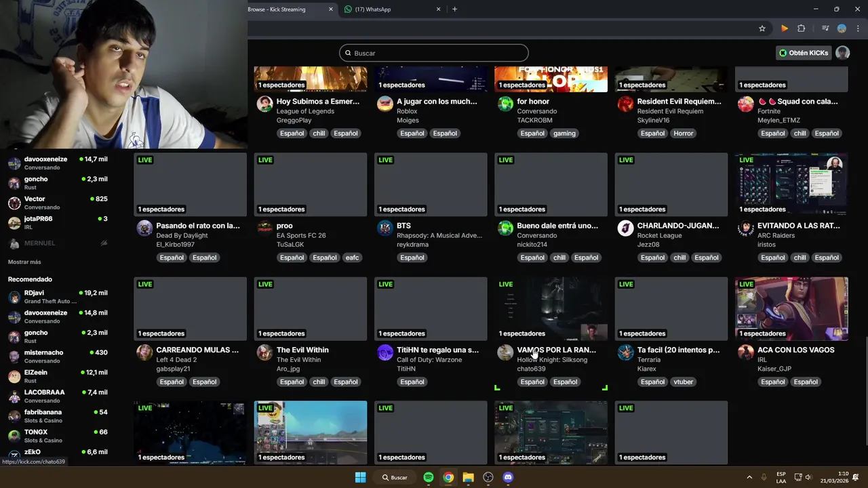Screen dimensions: 868x488
Task: Open the Rocket League category link
Action: (659, 235)
